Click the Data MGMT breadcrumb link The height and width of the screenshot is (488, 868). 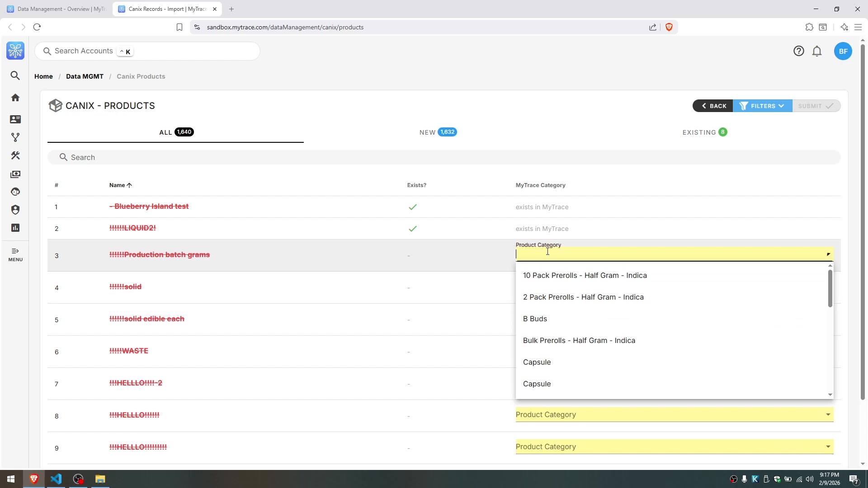click(85, 76)
